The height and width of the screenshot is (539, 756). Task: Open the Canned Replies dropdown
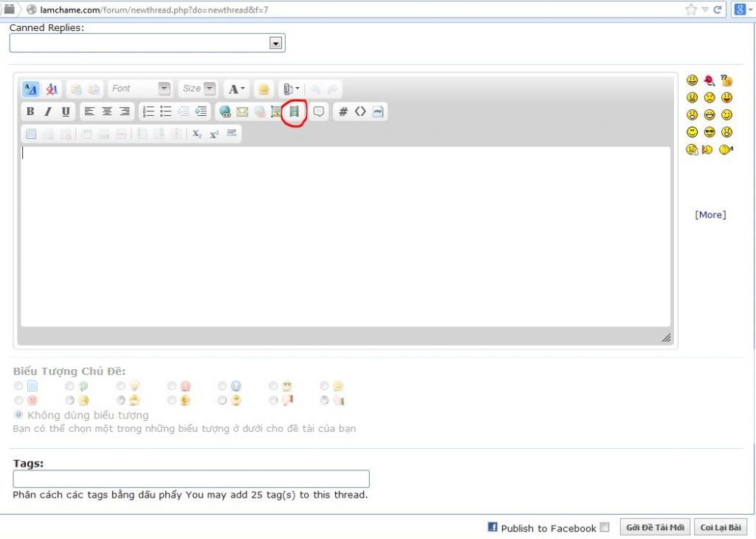click(x=275, y=44)
